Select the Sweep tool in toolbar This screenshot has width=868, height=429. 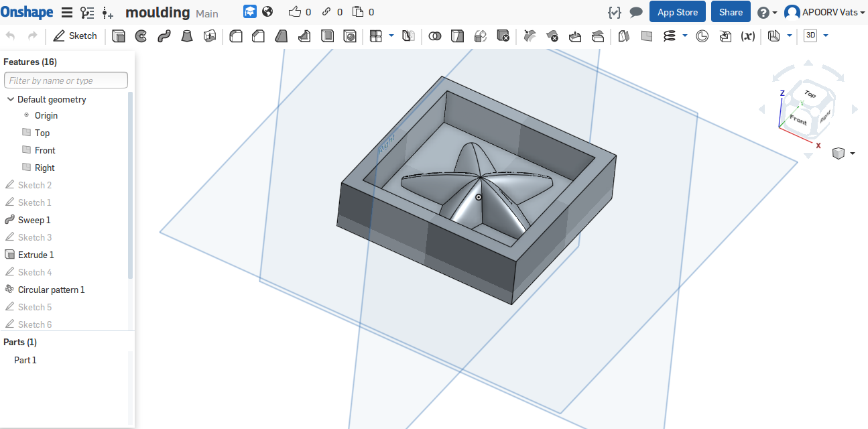(x=164, y=36)
